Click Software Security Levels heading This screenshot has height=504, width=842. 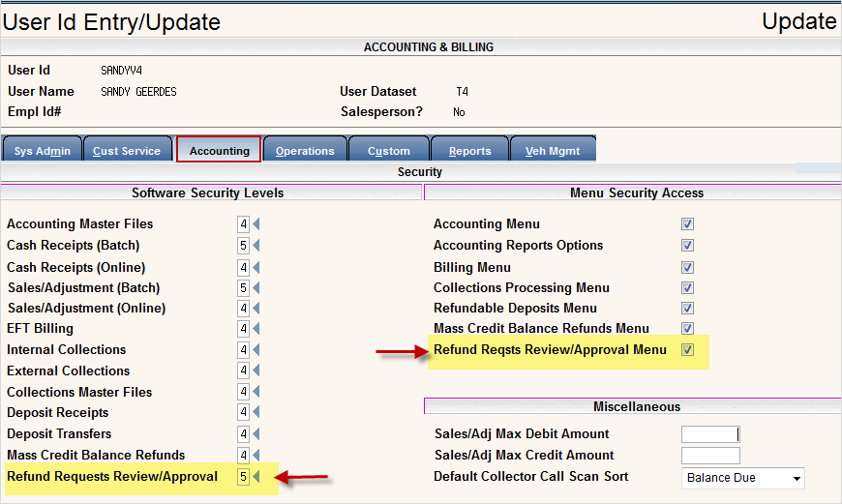pyautogui.click(x=208, y=193)
